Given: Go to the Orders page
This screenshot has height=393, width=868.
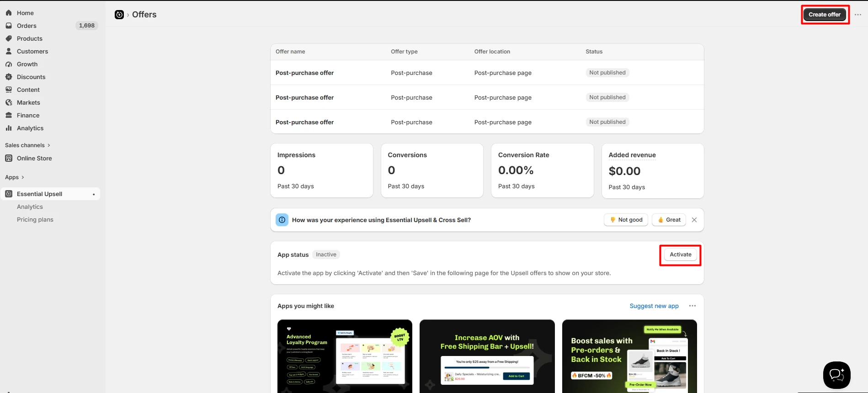Looking at the screenshot, I should pyautogui.click(x=27, y=26).
